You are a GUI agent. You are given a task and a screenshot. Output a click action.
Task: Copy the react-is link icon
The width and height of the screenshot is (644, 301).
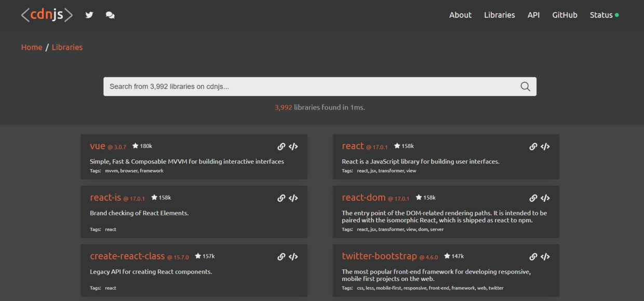[281, 198]
